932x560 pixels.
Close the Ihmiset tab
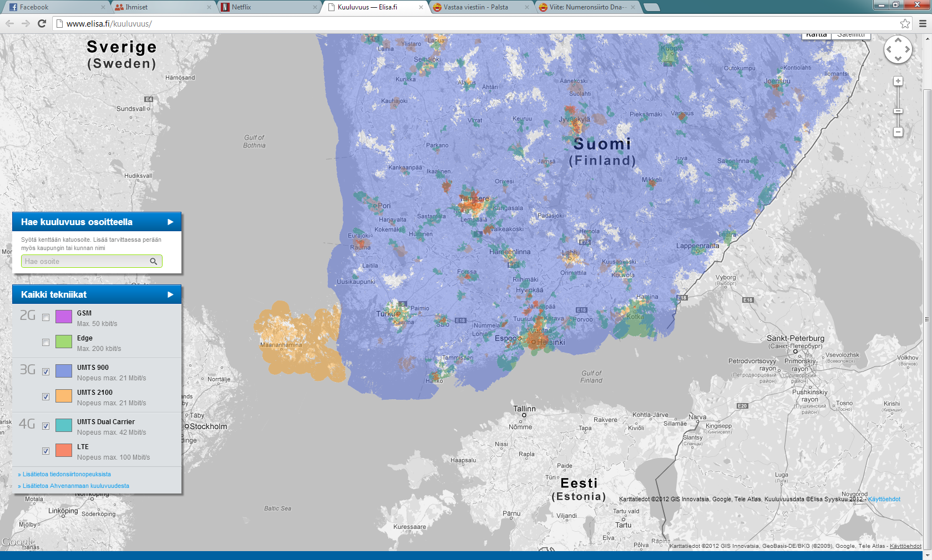coord(209,7)
